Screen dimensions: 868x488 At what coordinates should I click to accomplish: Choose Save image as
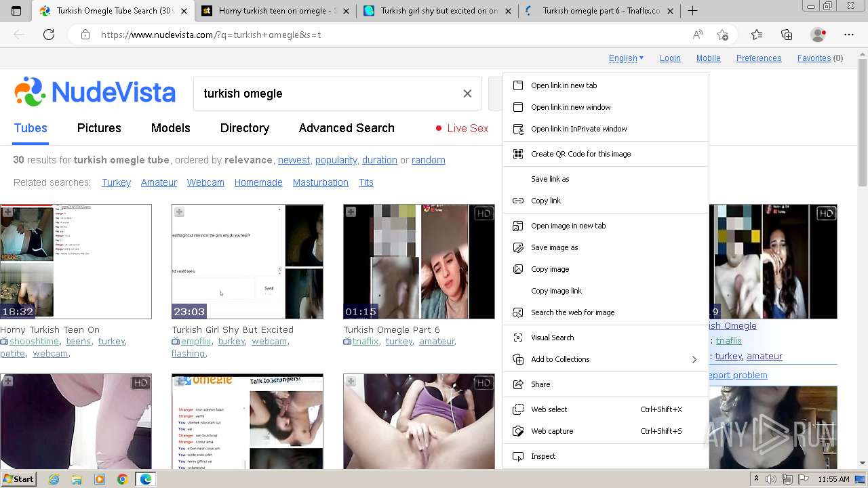point(606,247)
